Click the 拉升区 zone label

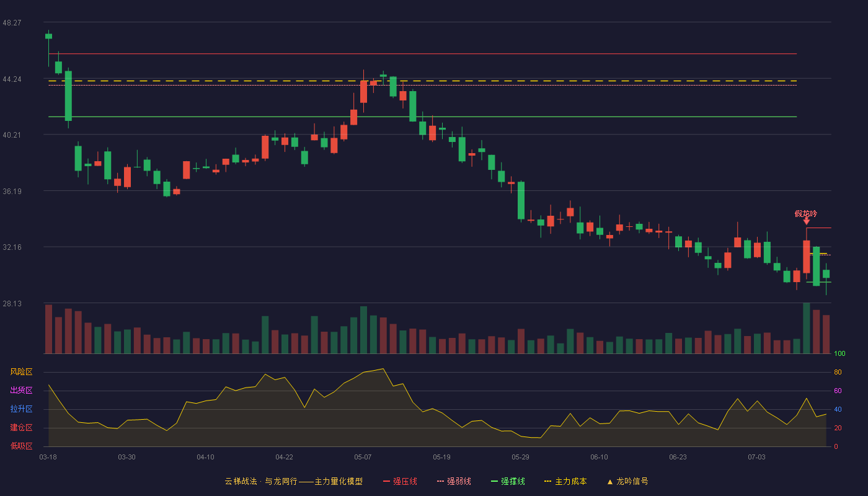pyautogui.click(x=21, y=409)
